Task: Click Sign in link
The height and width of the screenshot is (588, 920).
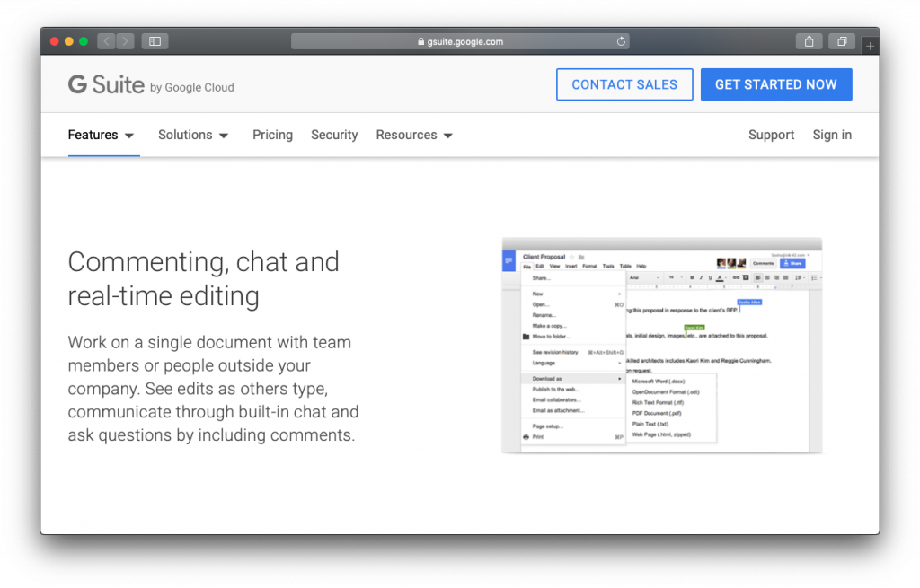Action: click(832, 135)
